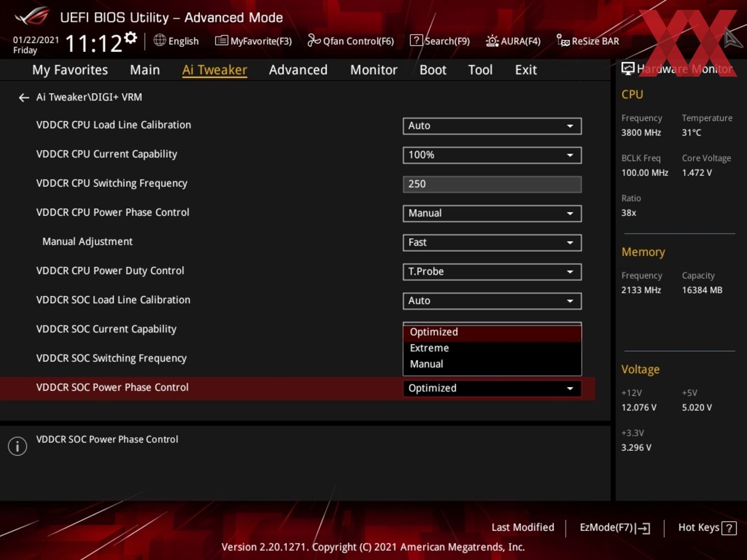Click the 11:12 clock display
Screen dimensions: 747x560
point(93,43)
